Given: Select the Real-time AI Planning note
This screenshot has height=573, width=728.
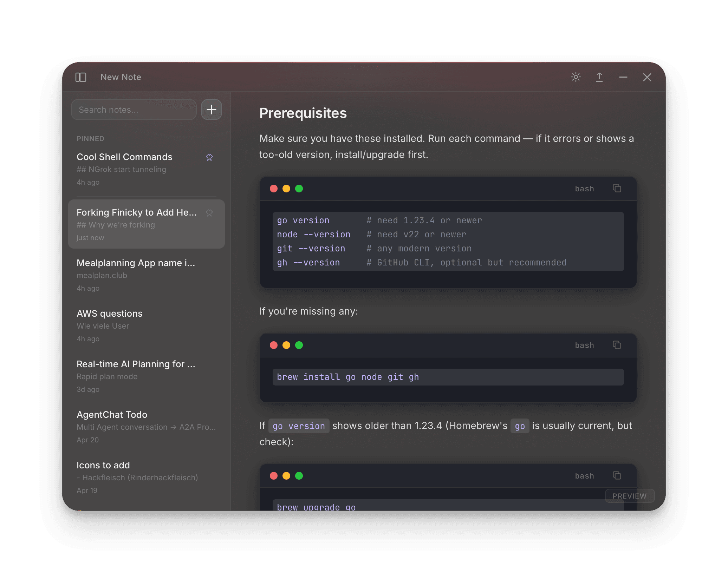Looking at the screenshot, I should pyautogui.click(x=136, y=364).
